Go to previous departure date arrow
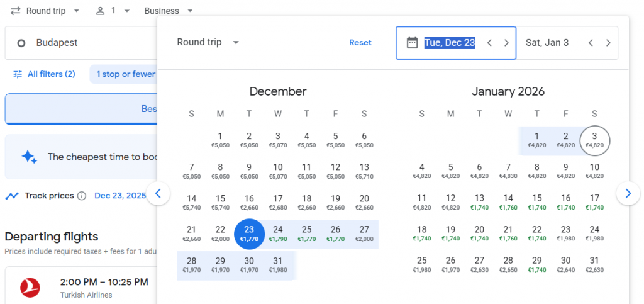Viewport: 644px width, 304px height. click(x=489, y=43)
